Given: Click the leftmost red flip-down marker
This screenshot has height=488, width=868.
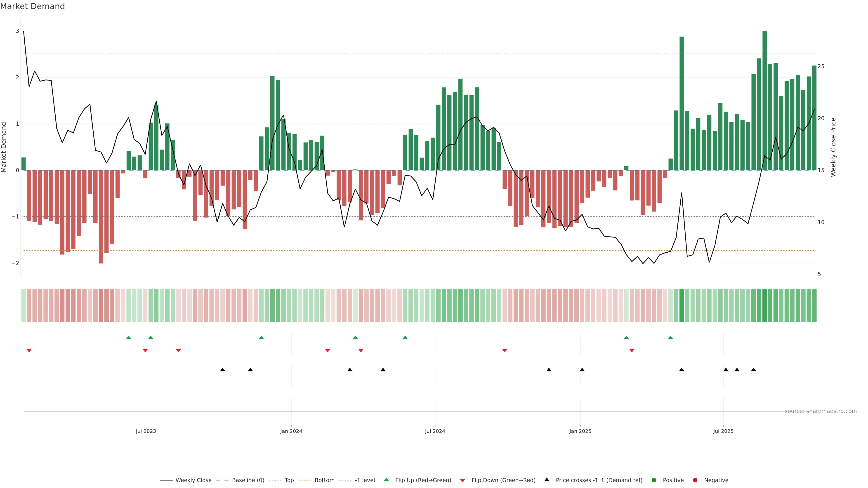Looking at the screenshot, I should (x=29, y=351).
